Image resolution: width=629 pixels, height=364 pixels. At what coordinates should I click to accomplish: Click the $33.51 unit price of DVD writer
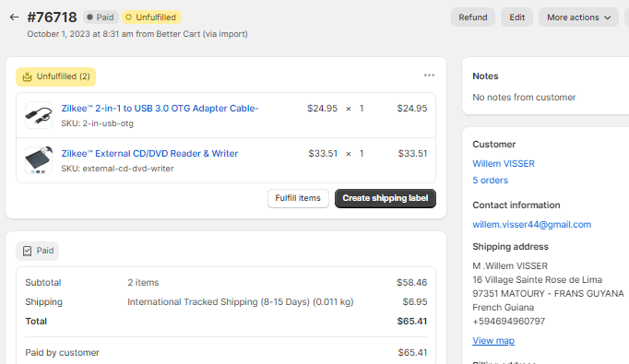point(323,154)
